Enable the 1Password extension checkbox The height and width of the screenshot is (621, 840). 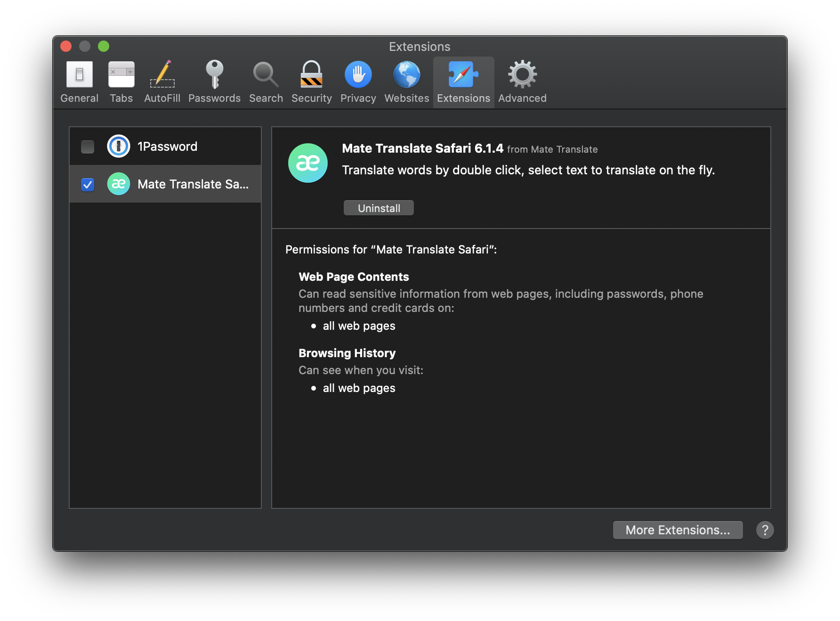[88, 147]
